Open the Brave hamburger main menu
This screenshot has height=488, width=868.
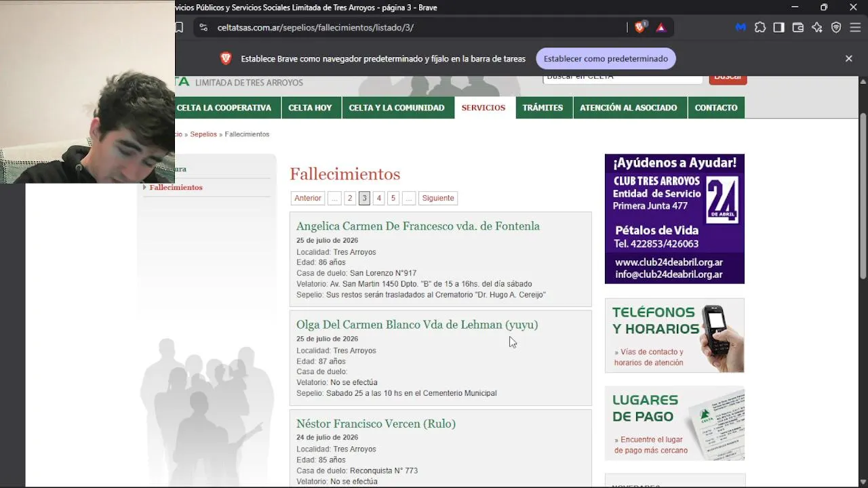[855, 28]
